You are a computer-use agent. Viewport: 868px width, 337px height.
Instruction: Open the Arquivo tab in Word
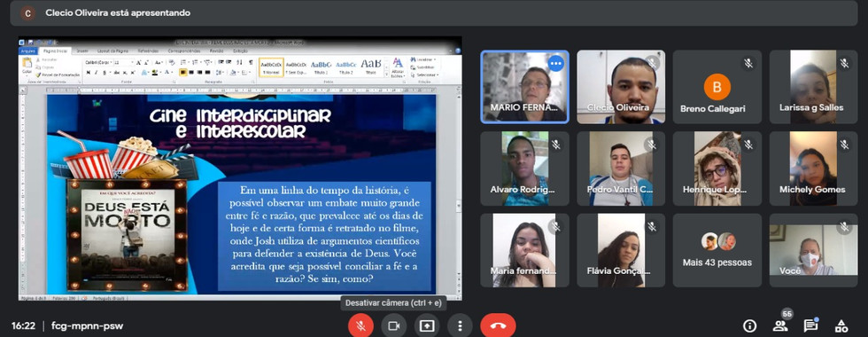(28, 51)
